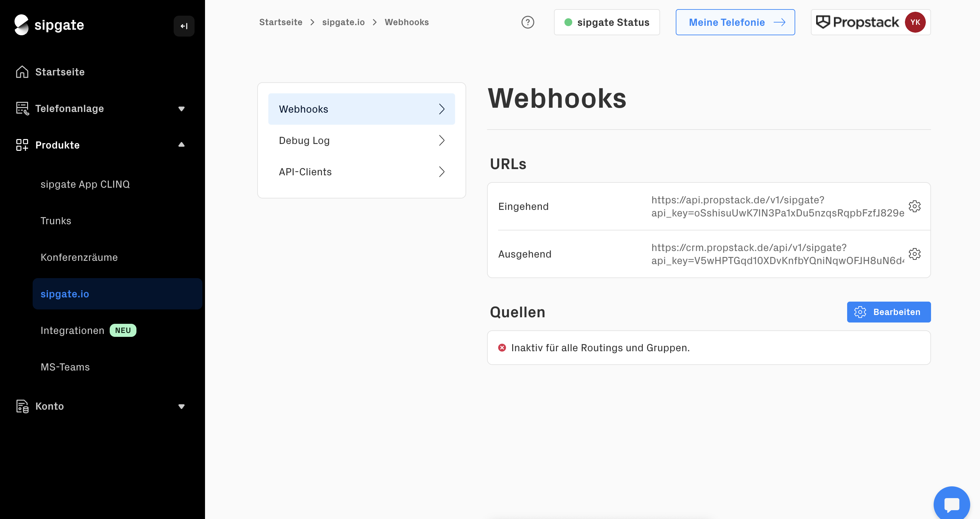Click the Eingehend api.propstack.de URL
This screenshot has width=980, height=519.
pyautogui.click(x=778, y=206)
